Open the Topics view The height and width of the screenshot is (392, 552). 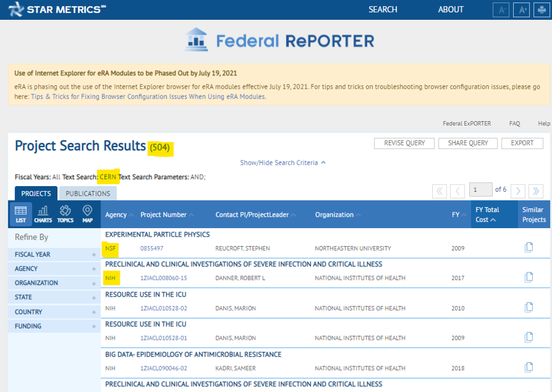[x=65, y=214]
